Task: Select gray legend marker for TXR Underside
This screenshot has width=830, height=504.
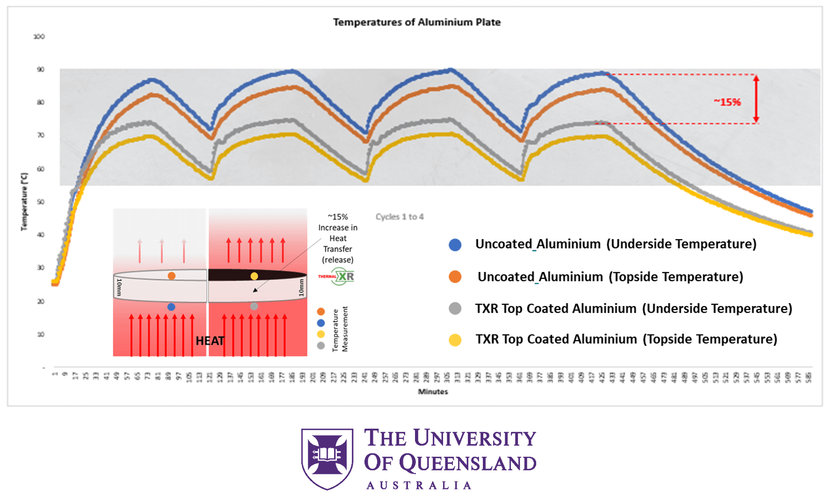Action: point(455,309)
